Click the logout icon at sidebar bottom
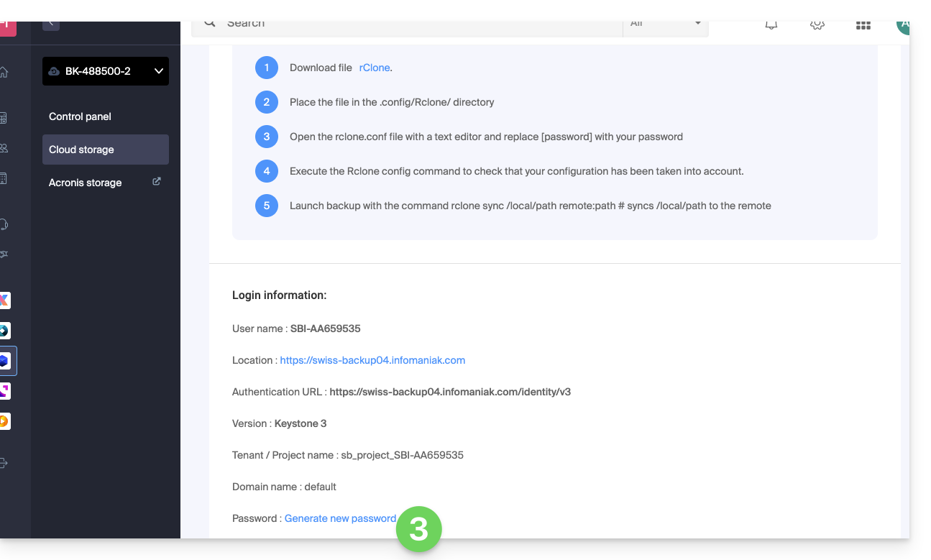 click(4, 464)
